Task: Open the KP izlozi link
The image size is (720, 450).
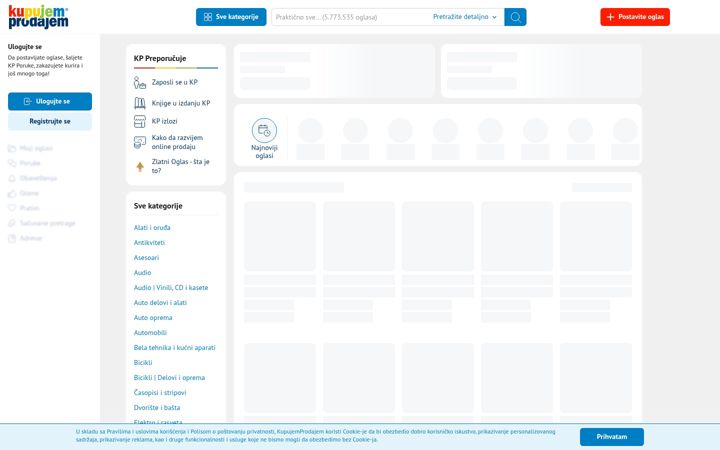Action: click(164, 121)
